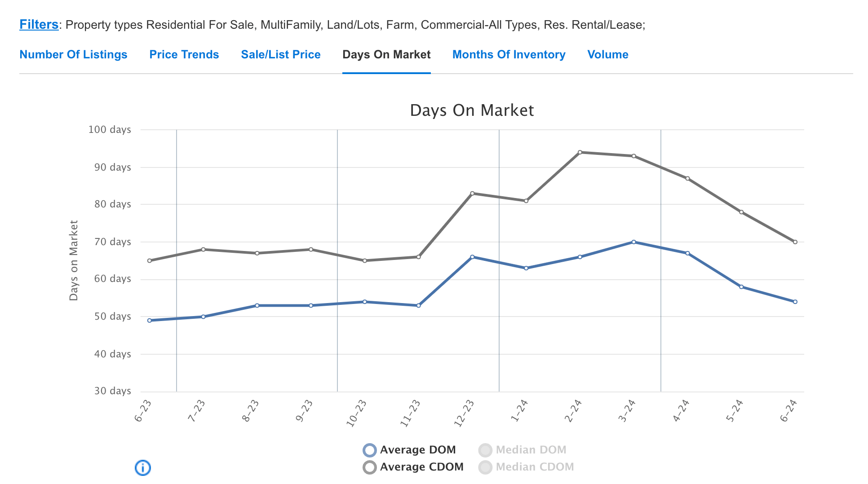Image resolution: width=868 pixels, height=484 pixels.
Task: Open the Filters link
Action: point(39,24)
